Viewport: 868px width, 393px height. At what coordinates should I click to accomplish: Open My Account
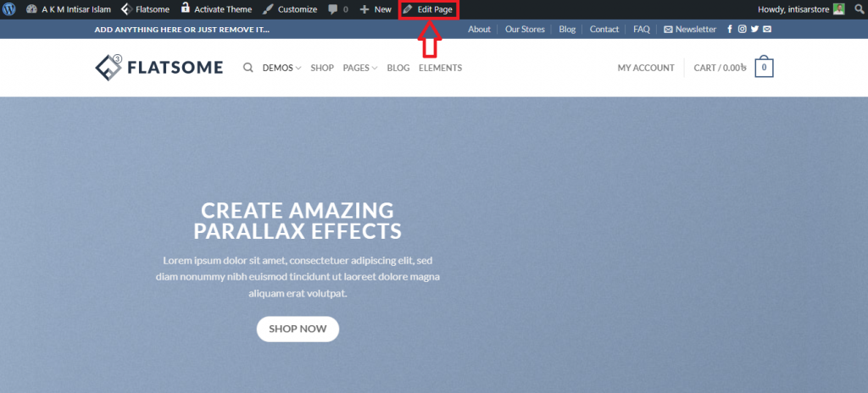pos(646,68)
